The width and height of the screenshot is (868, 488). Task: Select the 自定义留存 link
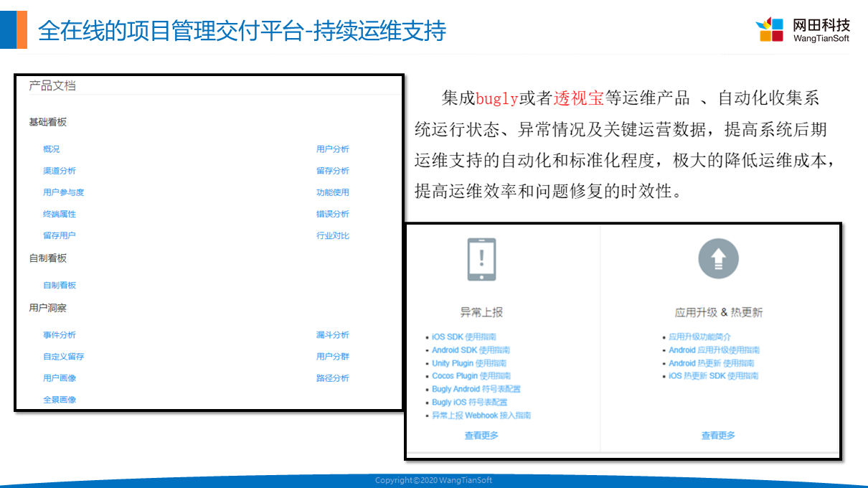(64, 357)
